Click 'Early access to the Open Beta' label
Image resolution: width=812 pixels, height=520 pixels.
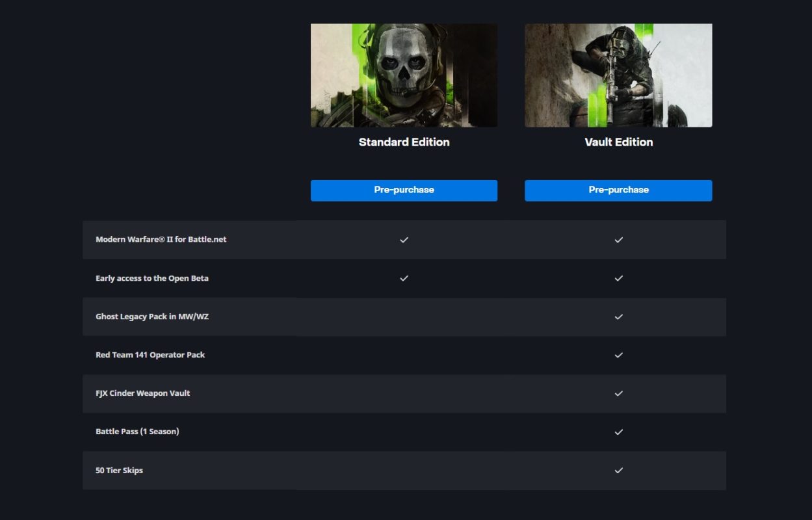[152, 278]
